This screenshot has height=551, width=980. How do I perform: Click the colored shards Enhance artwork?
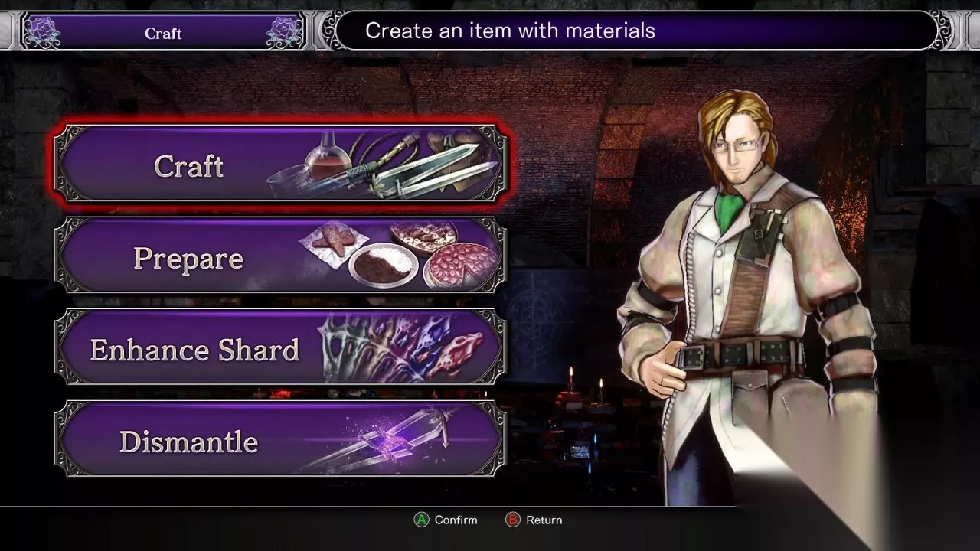click(402, 347)
